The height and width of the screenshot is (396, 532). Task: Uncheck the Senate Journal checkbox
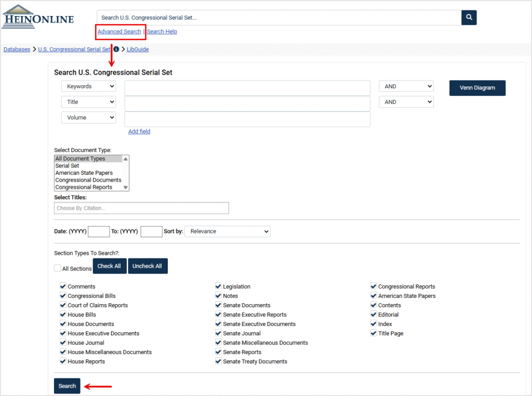(219, 333)
